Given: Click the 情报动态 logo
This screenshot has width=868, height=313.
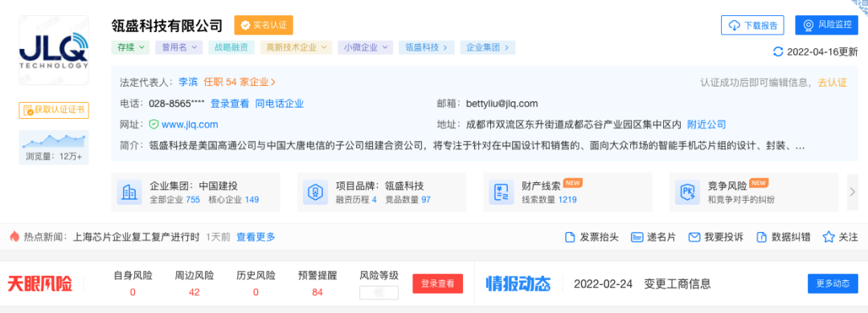Looking at the screenshot, I should (x=518, y=284).
